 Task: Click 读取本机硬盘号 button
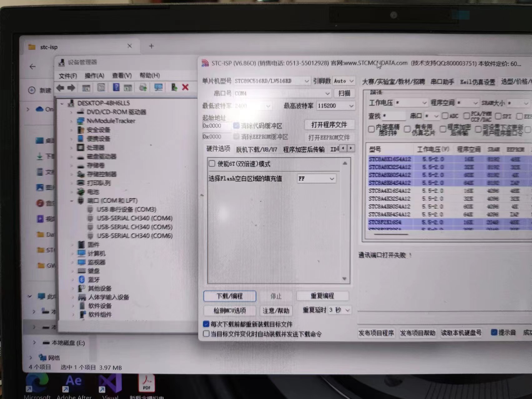pyautogui.click(x=461, y=333)
